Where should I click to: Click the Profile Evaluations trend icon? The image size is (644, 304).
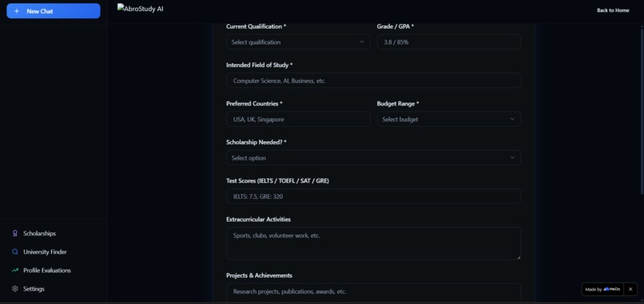point(15,270)
